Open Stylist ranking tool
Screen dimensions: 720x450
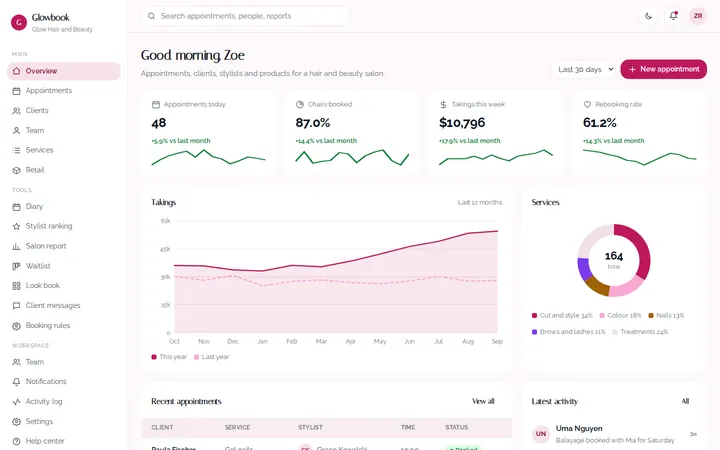[x=63, y=226]
